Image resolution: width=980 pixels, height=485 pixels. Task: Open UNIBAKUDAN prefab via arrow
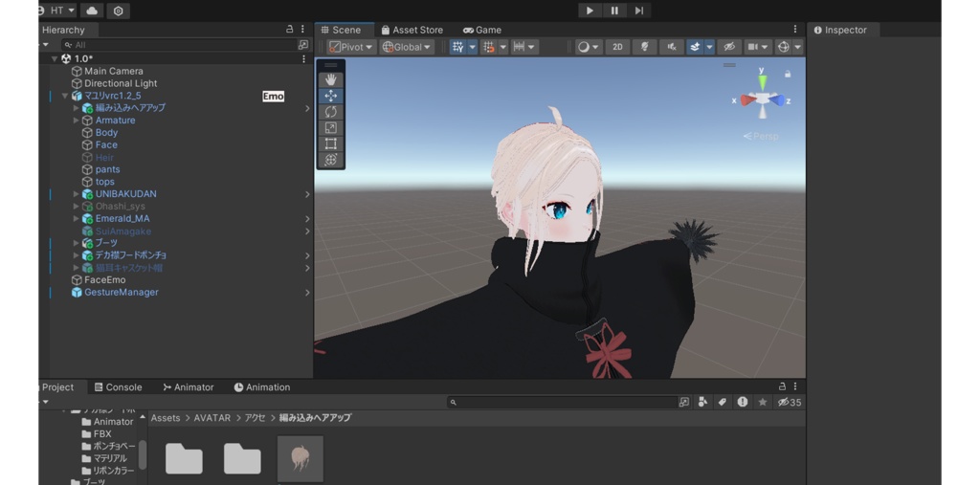coord(307,194)
